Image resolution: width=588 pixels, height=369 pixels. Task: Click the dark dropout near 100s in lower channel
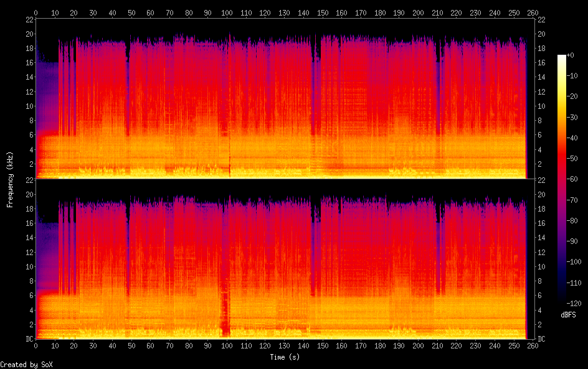tap(225, 317)
